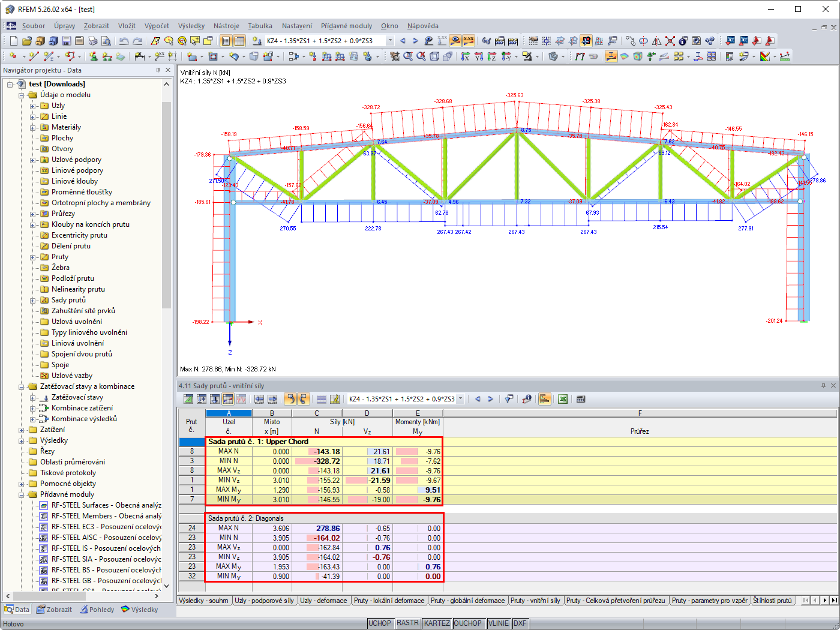Open the new model document icon
Viewport: 840px width, 630px height.
pos(13,41)
